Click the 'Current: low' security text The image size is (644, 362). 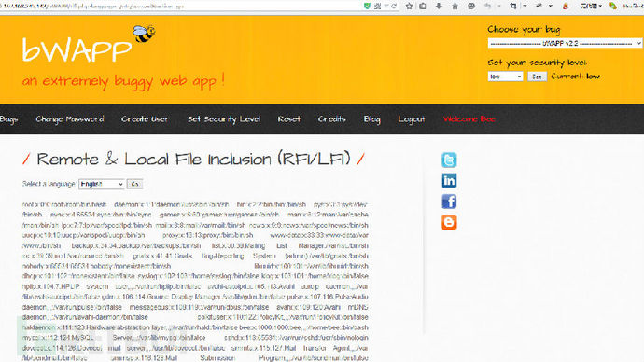click(576, 77)
